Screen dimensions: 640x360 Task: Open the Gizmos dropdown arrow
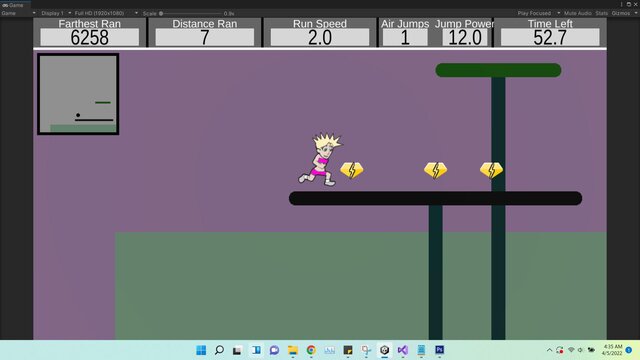[636, 13]
